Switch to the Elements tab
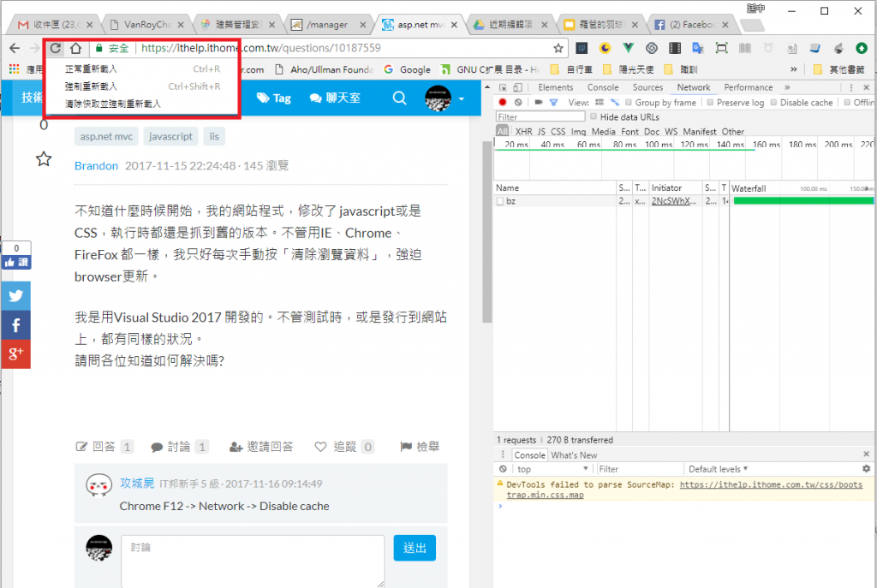Viewport: 877px width, 588px height. (x=555, y=88)
